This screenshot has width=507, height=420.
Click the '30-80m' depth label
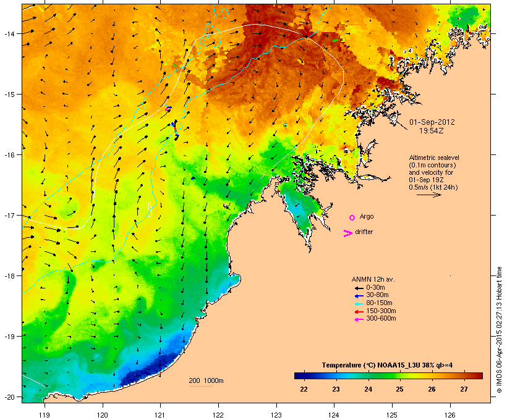(x=377, y=295)
